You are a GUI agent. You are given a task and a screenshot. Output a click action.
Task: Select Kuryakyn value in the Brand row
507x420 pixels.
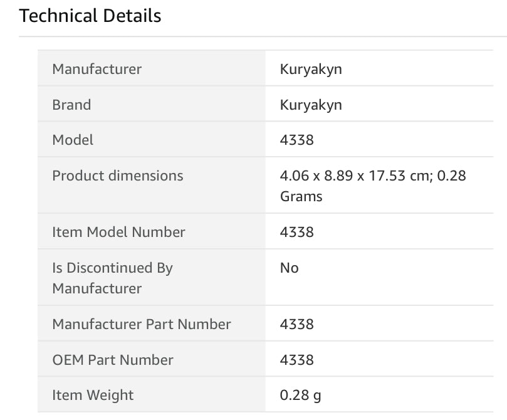[311, 105]
